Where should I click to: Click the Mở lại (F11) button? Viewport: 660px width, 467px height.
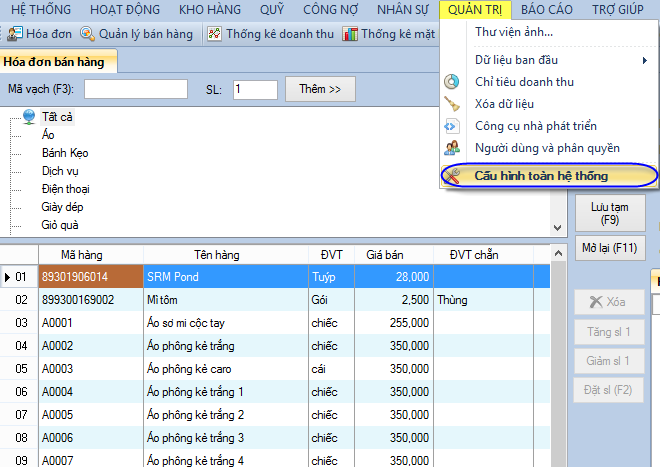click(x=607, y=247)
